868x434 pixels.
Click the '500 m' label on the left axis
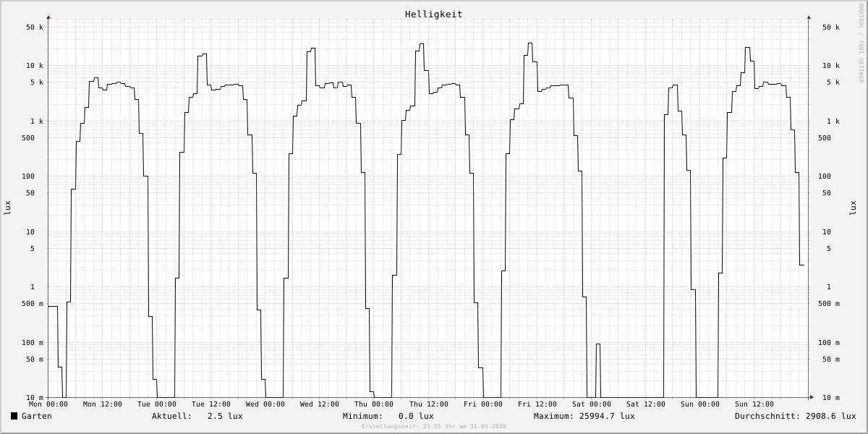click(33, 304)
